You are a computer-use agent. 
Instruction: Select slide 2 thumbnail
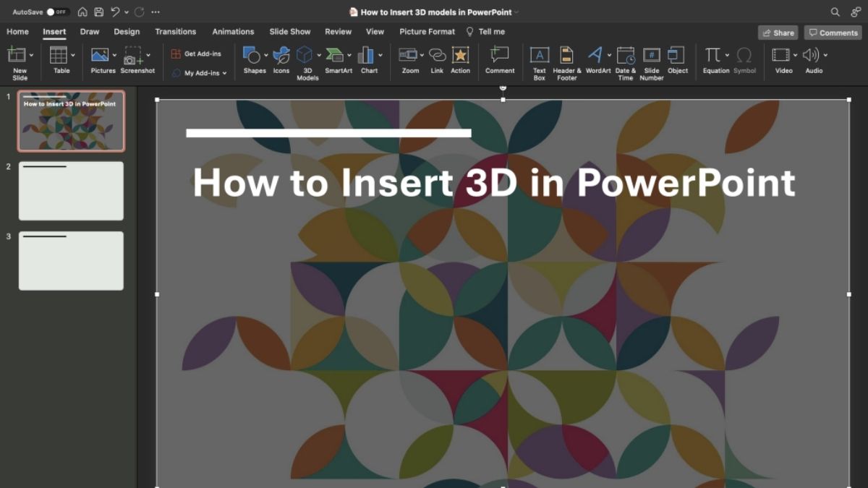(x=71, y=191)
